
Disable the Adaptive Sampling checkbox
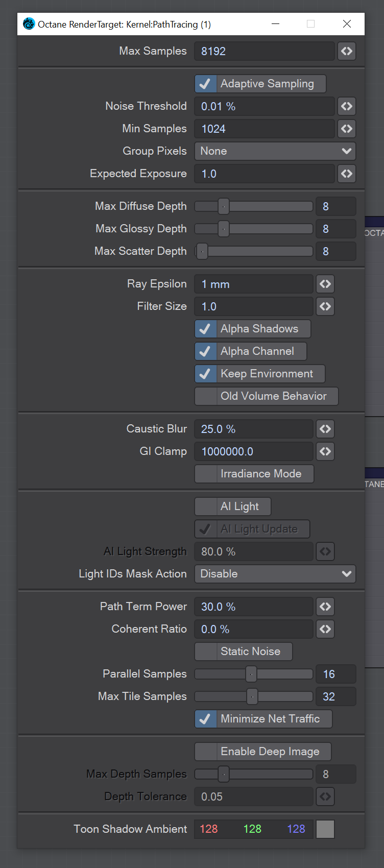[205, 84]
